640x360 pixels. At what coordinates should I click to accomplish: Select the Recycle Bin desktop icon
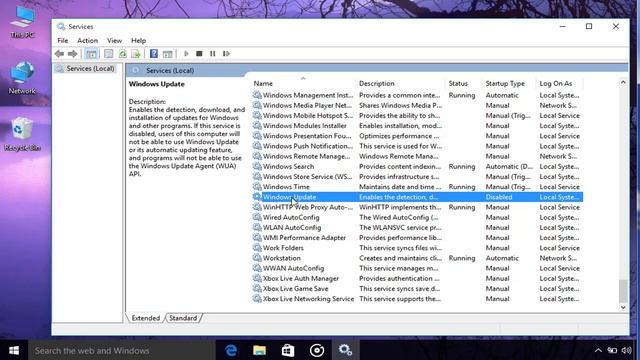pyautogui.click(x=22, y=134)
